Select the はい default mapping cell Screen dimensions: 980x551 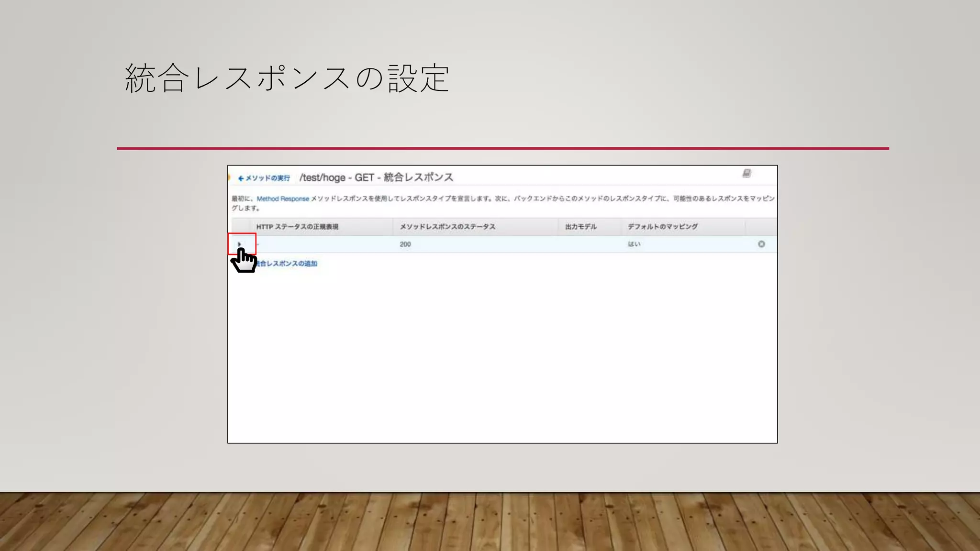634,244
